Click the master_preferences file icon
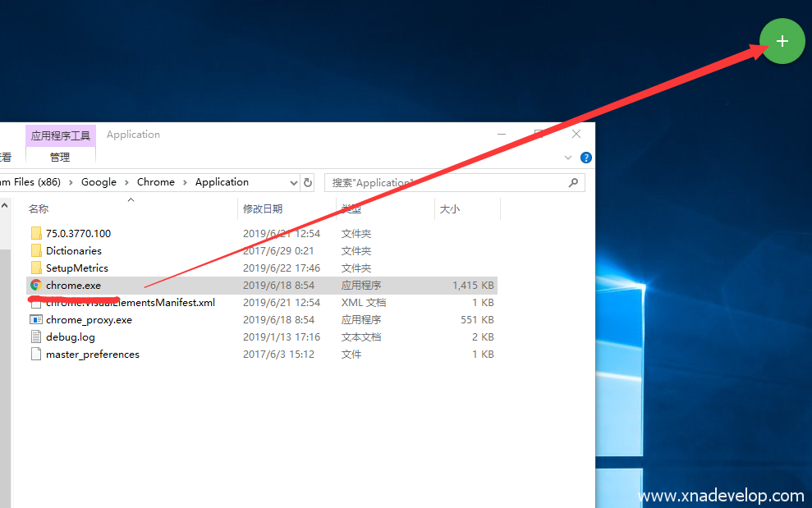The height and width of the screenshot is (508, 812). pos(35,355)
